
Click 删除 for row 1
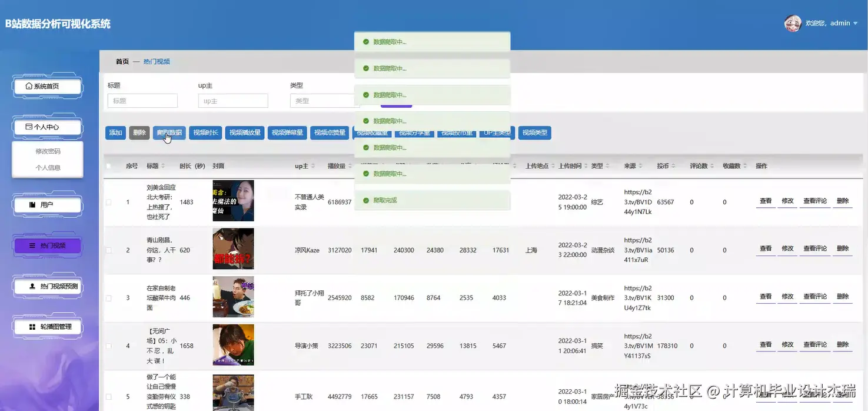coord(843,201)
